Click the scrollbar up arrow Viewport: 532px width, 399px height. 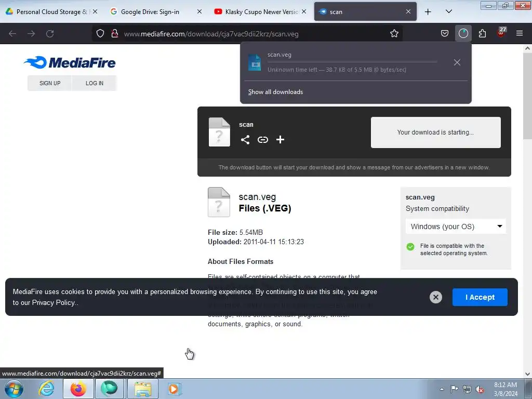click(527, 48)
